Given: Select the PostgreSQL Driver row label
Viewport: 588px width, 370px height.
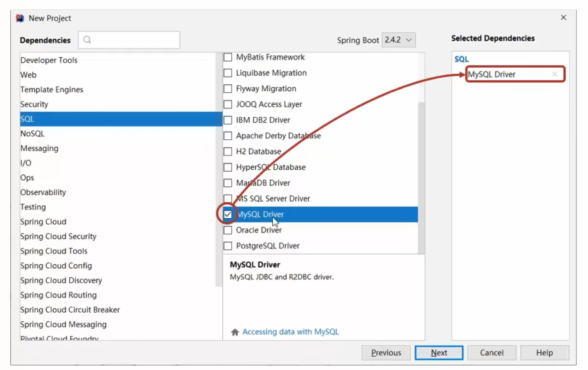Looking at the screenshot, I should pos(268,246).
